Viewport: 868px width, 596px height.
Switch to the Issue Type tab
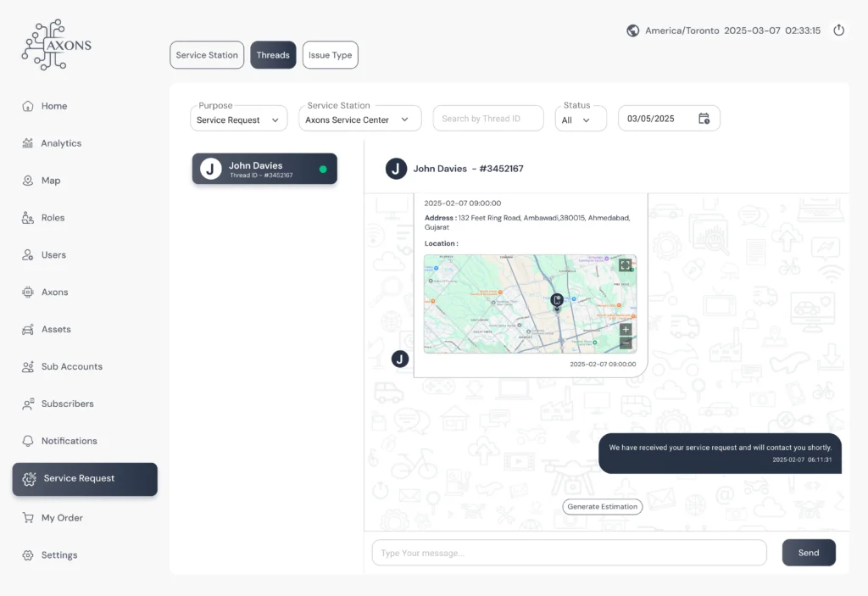pyautogui.click(x=330, y=55)
